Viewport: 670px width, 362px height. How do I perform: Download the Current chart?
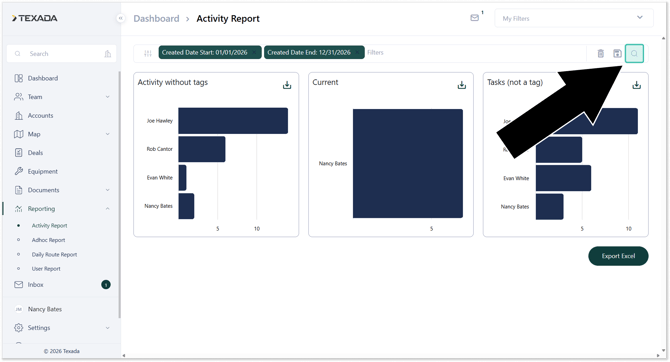pyautogui.click(x=461, y=85)
